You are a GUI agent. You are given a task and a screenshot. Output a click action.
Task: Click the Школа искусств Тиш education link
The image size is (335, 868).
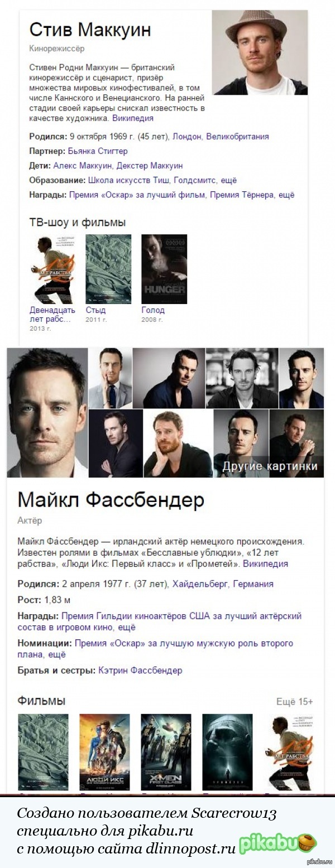pyautogui.click(x=128, y=180)
